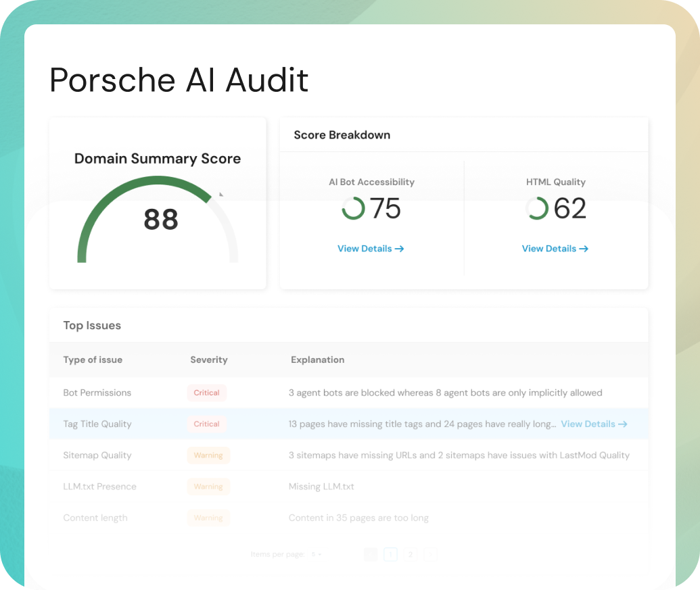Viewport: 700px width, 590px height.
Task: Sort the table by the Severity column
Action: (208, 360)
